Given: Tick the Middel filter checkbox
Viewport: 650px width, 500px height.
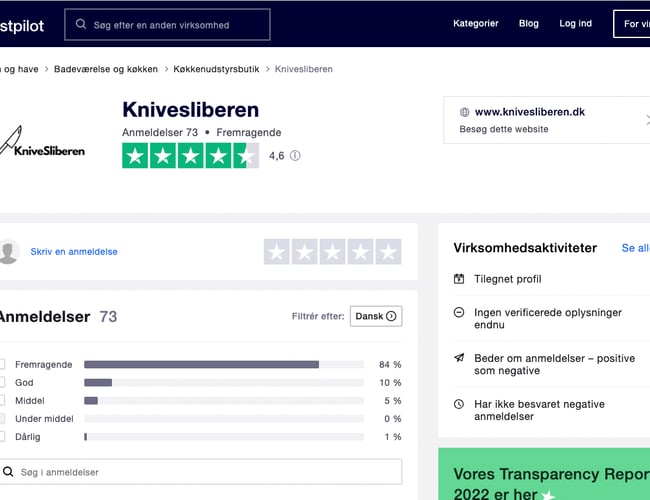Looking at the screenshot, I should pos(2,400).
